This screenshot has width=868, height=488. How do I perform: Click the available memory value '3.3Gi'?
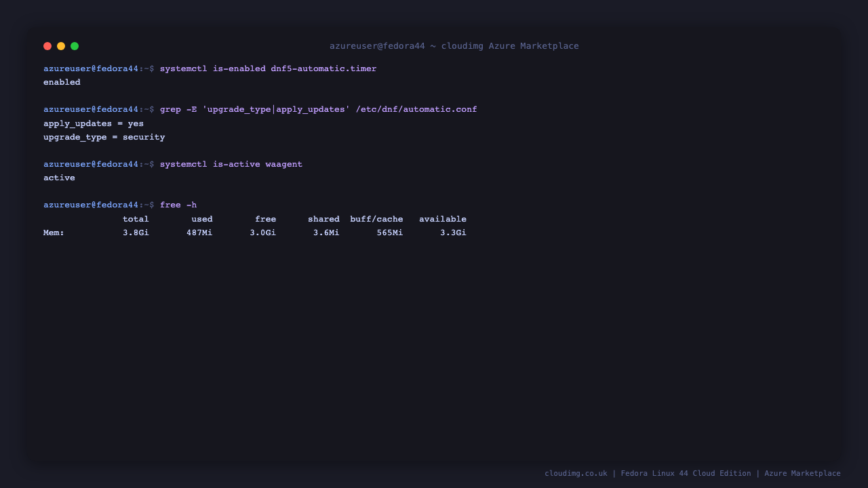point(453,232)
